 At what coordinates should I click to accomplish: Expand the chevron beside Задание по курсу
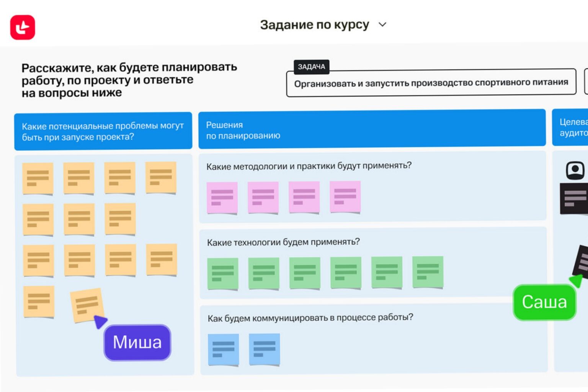pos(382,24)
